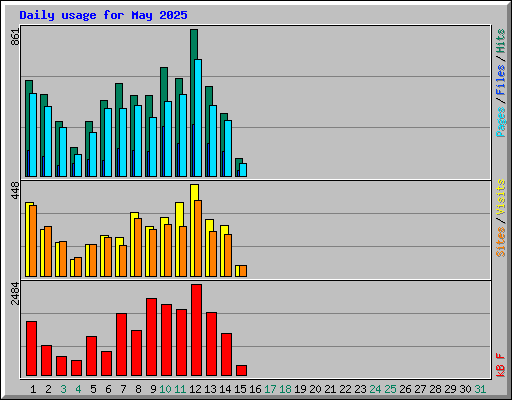Click the day 14 axis label
This screenshot has height=400, width=512.
point(225,389)
